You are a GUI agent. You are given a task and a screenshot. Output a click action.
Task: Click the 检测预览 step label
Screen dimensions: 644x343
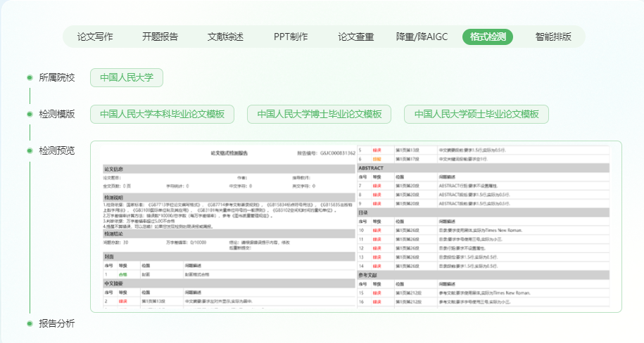pos(57,150)
